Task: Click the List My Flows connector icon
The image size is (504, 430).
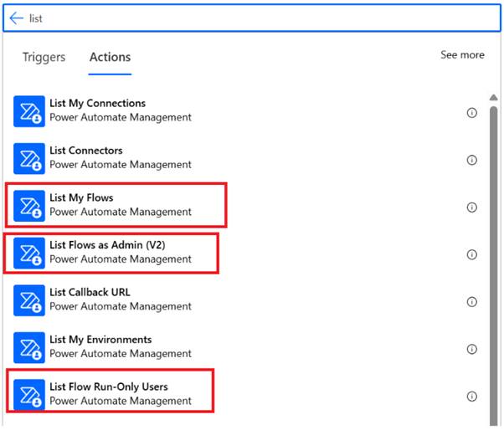Action: coord(29,206)
